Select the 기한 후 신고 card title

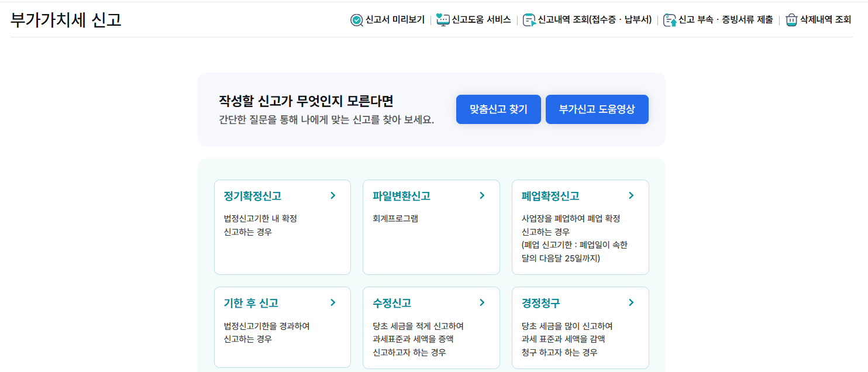pos(251,303)
